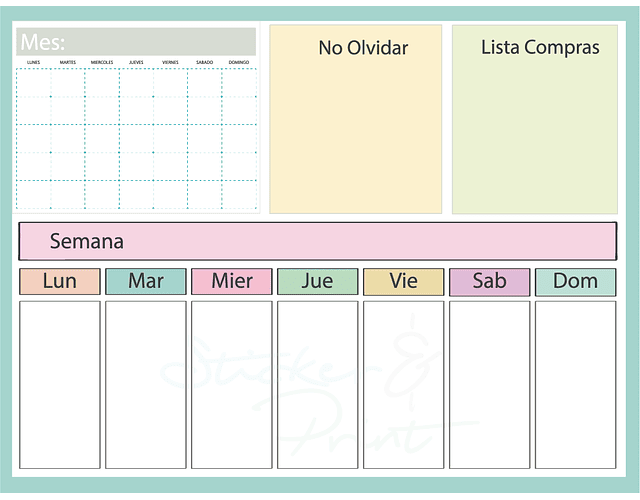Screen dimensions: 640x500
Task: Select the pink Semana bar
Action: coord(317,241)
